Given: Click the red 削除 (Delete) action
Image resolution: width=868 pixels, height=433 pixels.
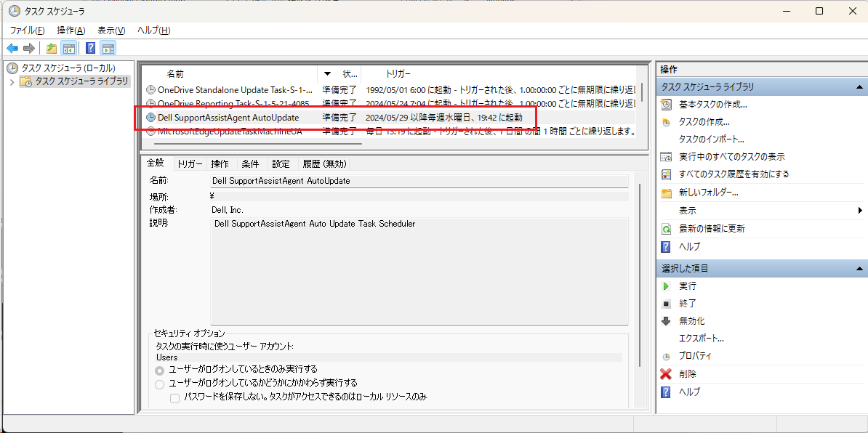Looking at the screenshot, I should click(x=688, y=374).
